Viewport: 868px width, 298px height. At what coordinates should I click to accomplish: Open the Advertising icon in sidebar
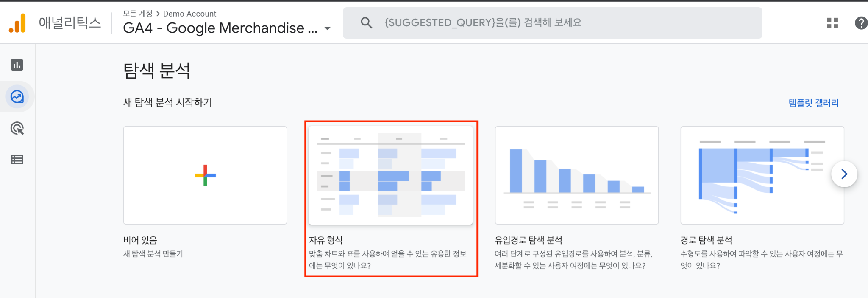tap(17, 128)
